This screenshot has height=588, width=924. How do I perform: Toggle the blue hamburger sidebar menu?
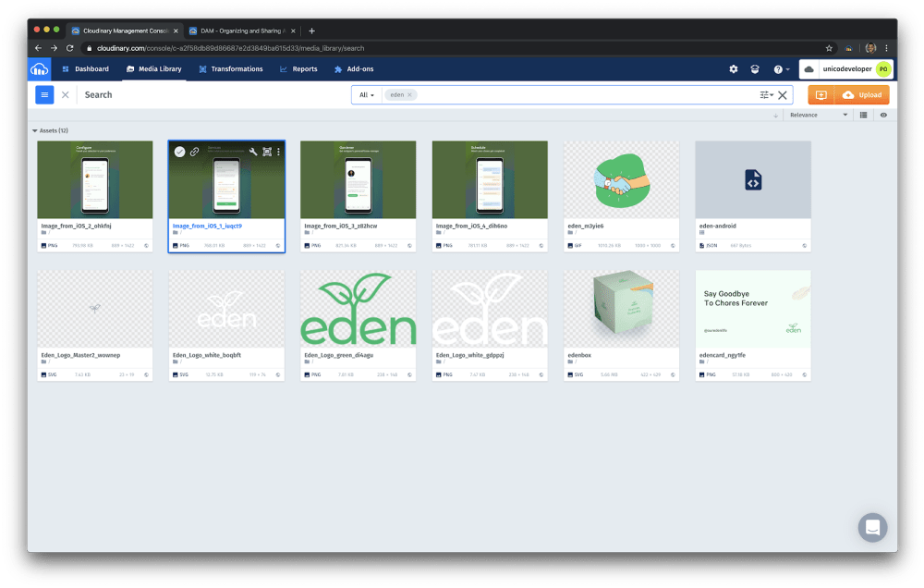point(44,95)
